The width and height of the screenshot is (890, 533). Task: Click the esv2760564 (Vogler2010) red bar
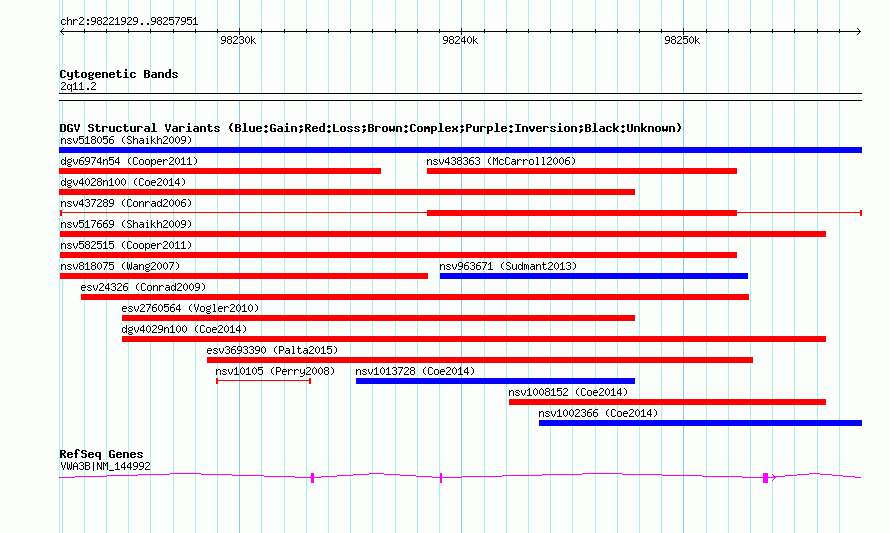pyautogui.click(x=378, y=318)
